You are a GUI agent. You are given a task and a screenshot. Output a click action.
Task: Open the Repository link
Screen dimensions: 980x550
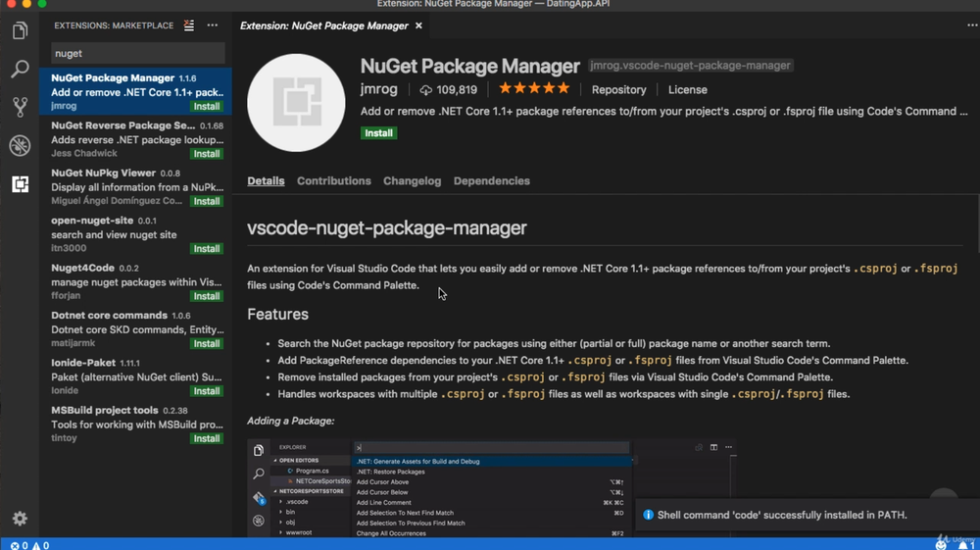point(618,90)
